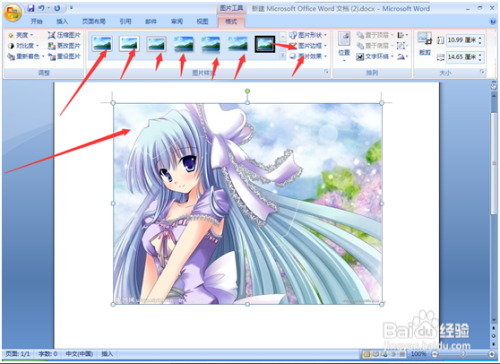
Task: Open undo history dropdown arrow
Action: (x=48, y=8)
